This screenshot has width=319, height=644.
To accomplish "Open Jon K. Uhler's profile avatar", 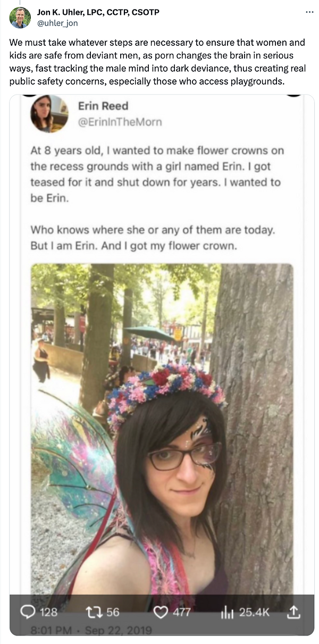I will coord(20,18).
